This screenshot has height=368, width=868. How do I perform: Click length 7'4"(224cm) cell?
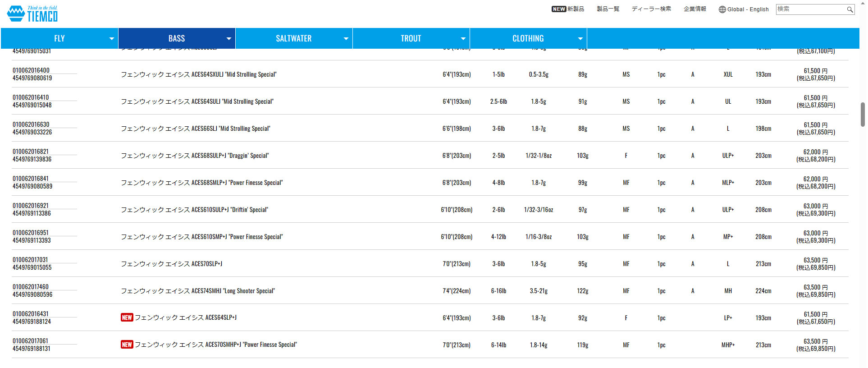point(457,291)
